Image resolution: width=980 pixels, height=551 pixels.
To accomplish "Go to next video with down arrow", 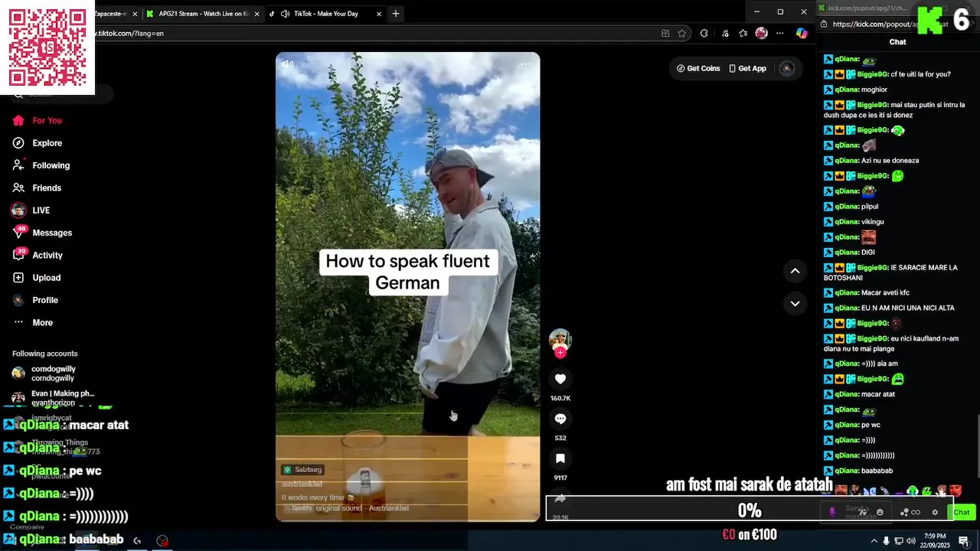I will pyautogui.click(x=795, y=304).
